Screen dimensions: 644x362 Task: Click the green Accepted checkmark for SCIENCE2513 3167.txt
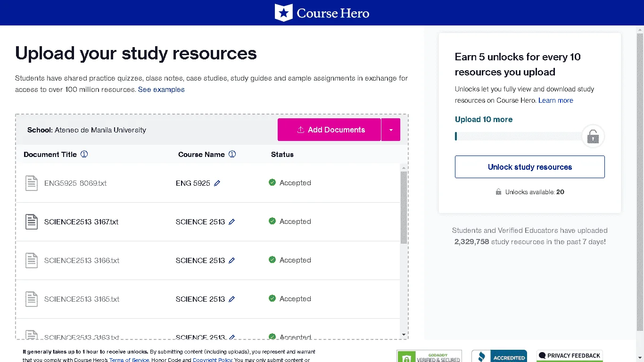(272, 221)
